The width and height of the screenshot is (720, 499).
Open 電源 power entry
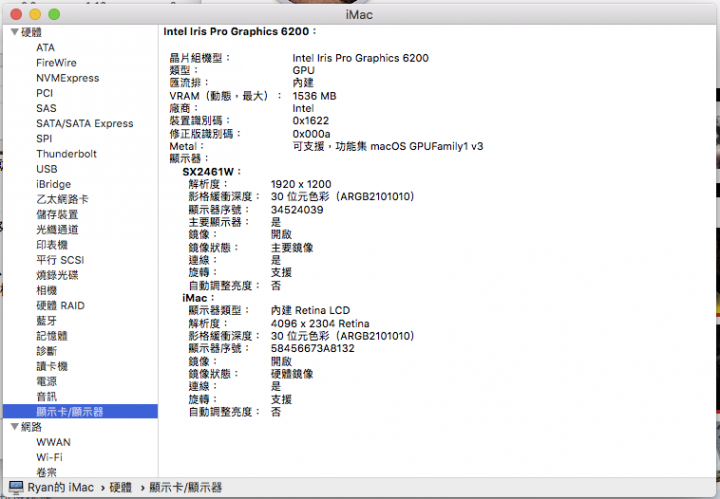pyautogui.click(x=47, y=381)
